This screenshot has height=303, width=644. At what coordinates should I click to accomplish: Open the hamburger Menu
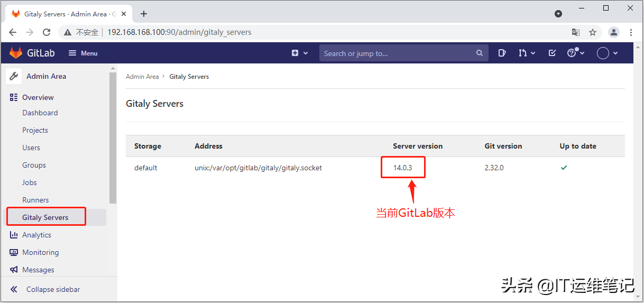[83, 53]
